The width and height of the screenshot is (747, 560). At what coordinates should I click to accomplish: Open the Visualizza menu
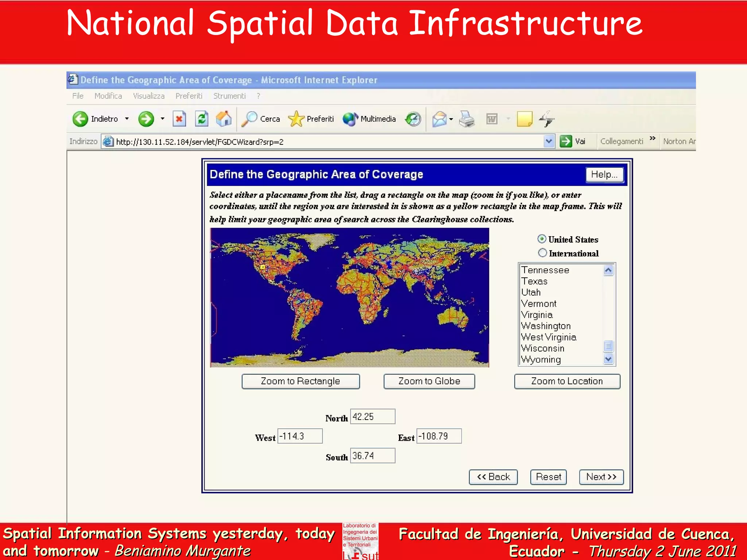click(148, 96)
